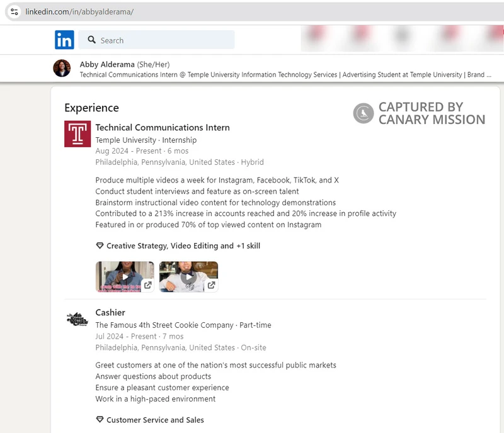The image size is (504, 433).
Task: Click the LinkedIn logo
Action: pos(64,40)
